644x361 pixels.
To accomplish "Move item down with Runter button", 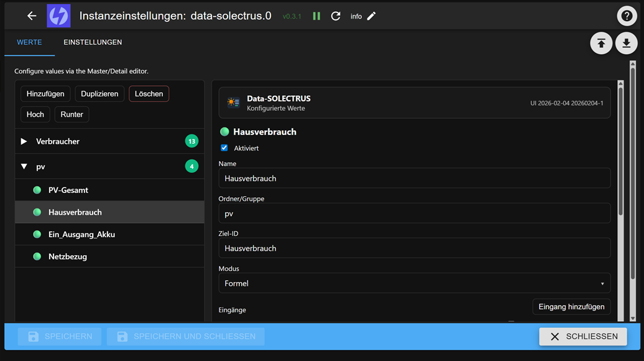I will click(x=72, y=115).
